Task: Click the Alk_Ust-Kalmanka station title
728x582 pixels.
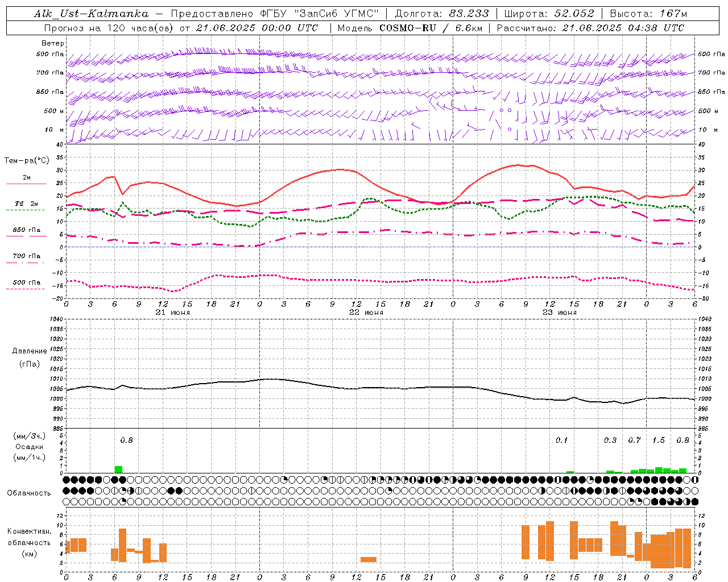Action: coord(91,14)
